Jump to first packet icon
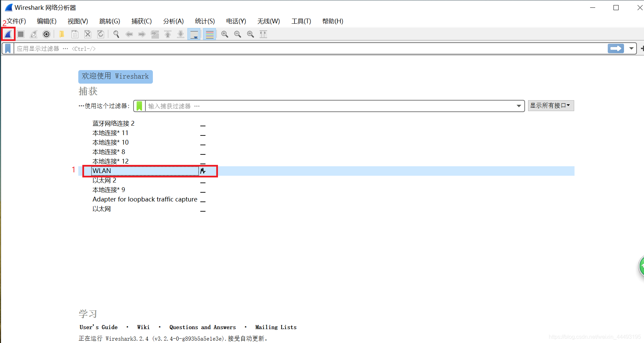The width and height of the screenshot is (644, 343). [x=168, y=34]
